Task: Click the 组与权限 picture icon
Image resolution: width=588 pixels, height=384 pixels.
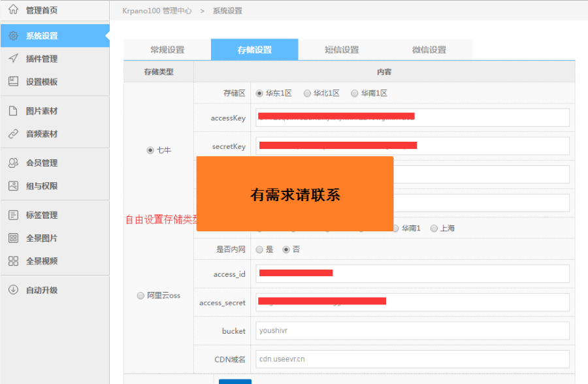Action: (x=13, y=184)
